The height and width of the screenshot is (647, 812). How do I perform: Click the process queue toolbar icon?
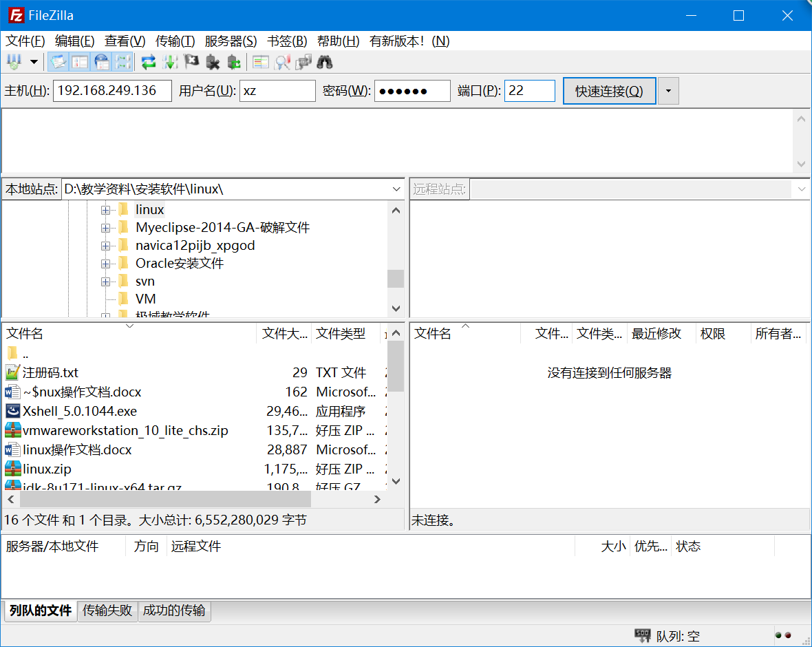coord(170,62)
